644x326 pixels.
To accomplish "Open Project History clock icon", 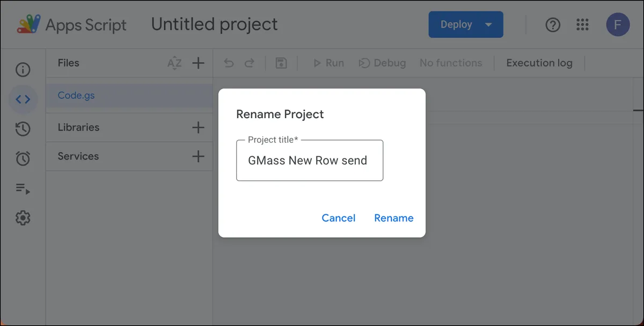I will pos(23,129).
